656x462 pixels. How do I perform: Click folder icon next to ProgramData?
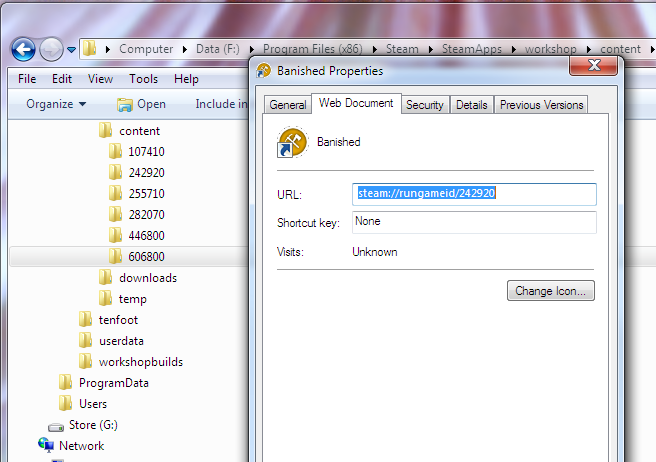pos(65,382)
